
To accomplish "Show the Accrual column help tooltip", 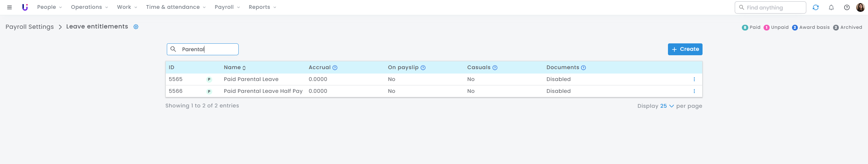I will (335, 68).
